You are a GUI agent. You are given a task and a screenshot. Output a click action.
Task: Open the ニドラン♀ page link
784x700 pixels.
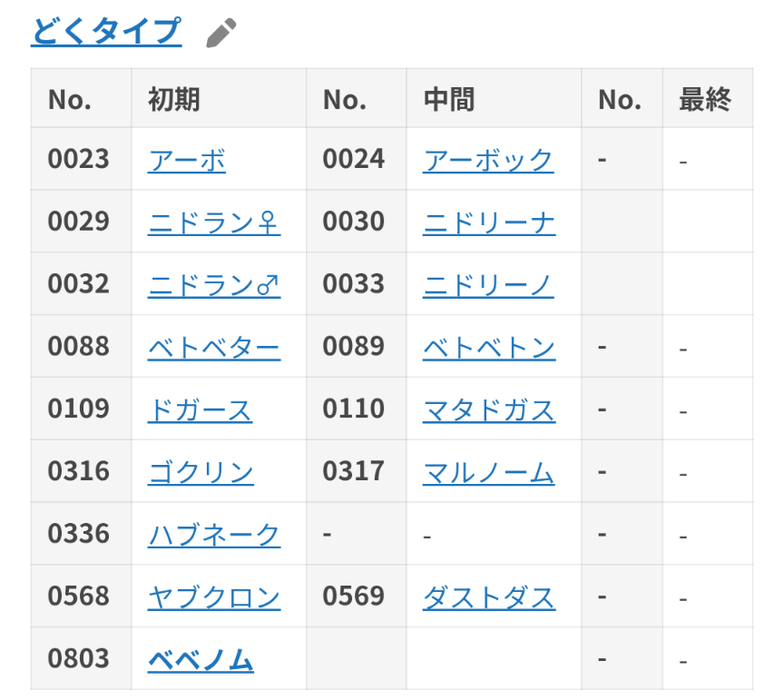click(213, 222)
